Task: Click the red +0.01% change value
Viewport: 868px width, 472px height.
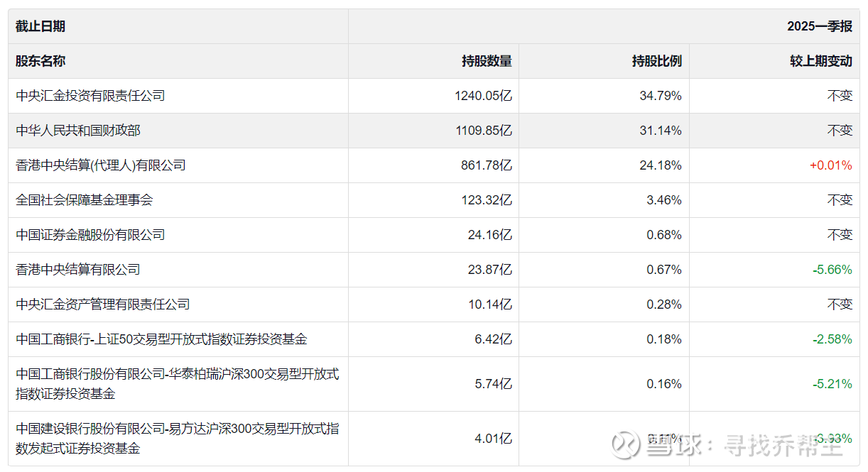Action: 830,165
